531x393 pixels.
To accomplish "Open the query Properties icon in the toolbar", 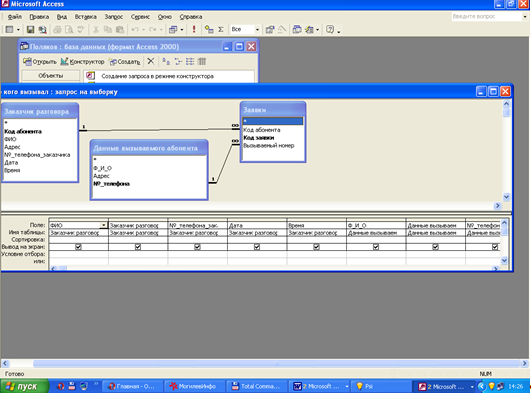I will (x=270, y=30).
